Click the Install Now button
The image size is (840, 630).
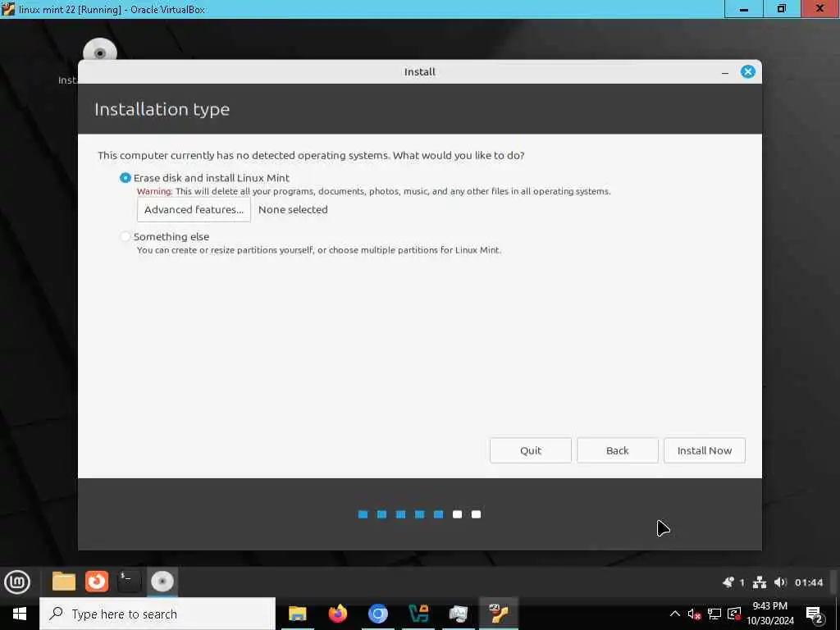point(705,450)
